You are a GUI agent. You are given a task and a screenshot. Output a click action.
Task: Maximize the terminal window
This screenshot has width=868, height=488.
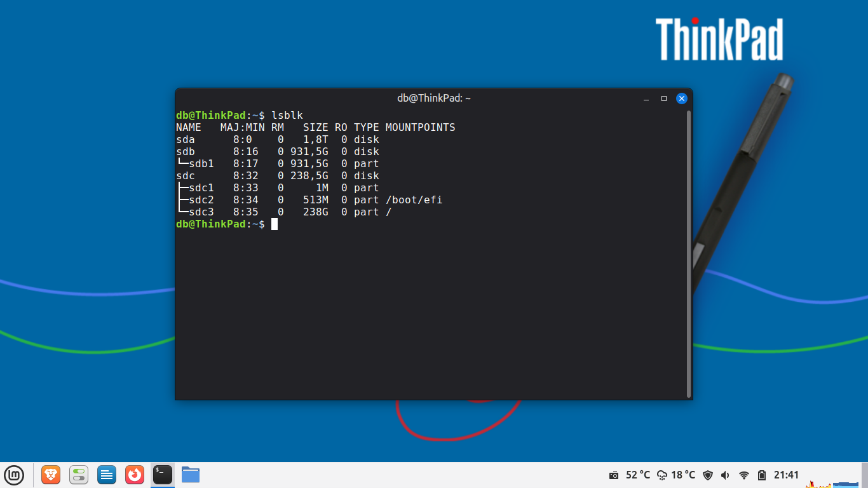tap(664, 98)
